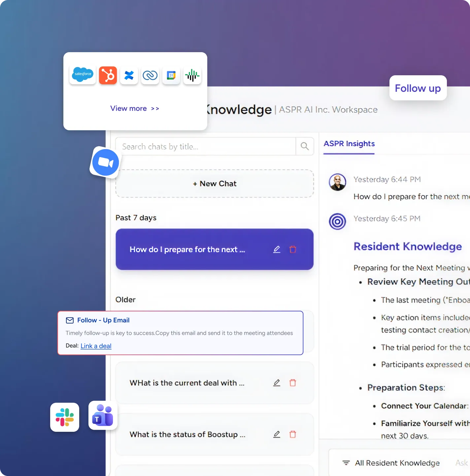Open the 'What is the status of Boostup' chat
The image size is (470, 476).
[215, 434]
